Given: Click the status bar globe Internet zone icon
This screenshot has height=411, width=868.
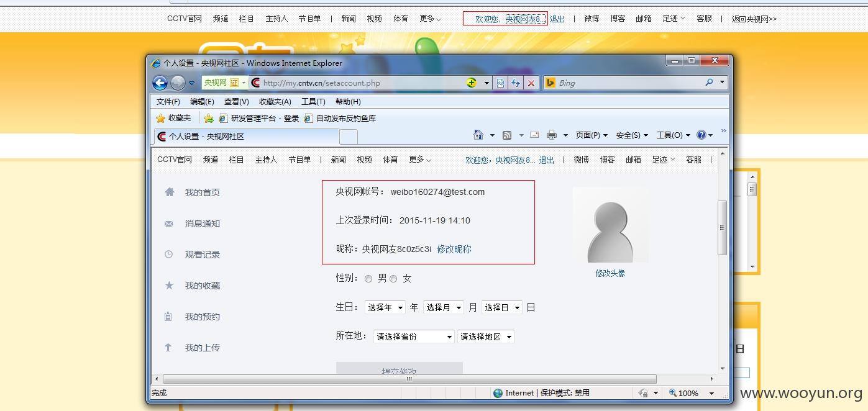Looking at the screenshot, I should point(498,393).
